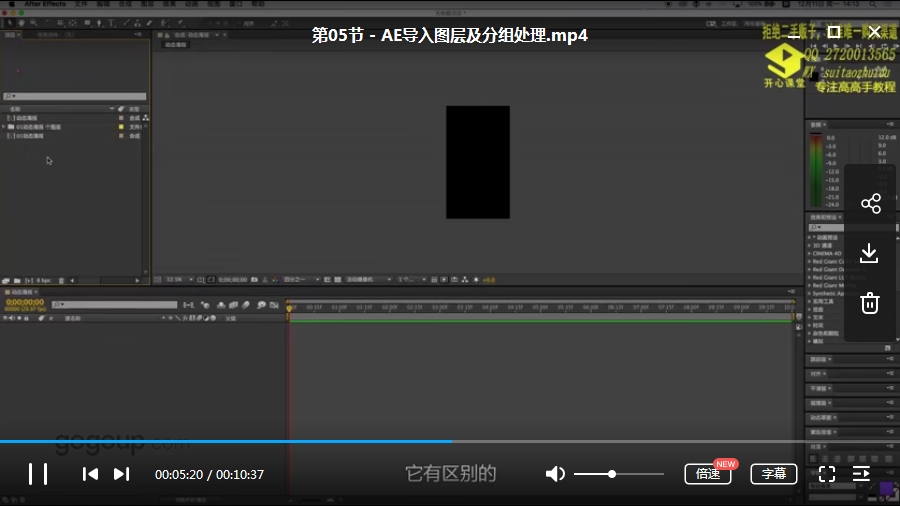This screenshot has width=900, height=506.
Task: Expand the 3D 通道 effects category
Action: [x=809, y=245]
